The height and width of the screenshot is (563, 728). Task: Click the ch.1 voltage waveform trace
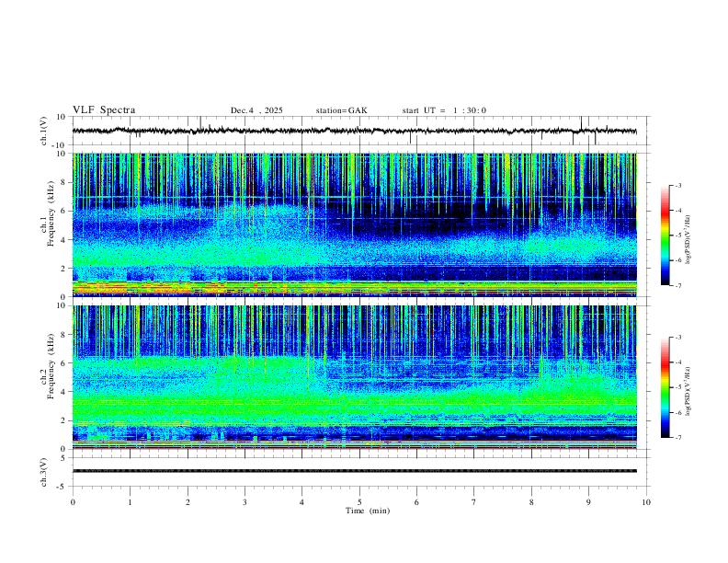click(x=354, y=131)
